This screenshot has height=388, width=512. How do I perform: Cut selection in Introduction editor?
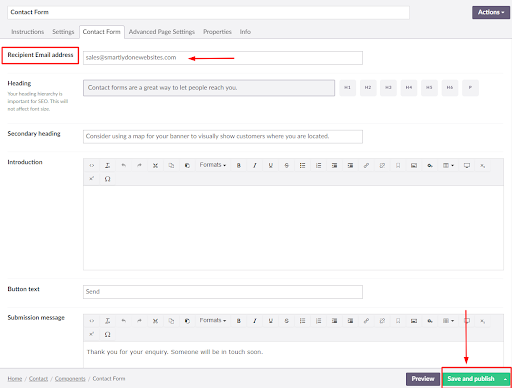pos(155,165)
